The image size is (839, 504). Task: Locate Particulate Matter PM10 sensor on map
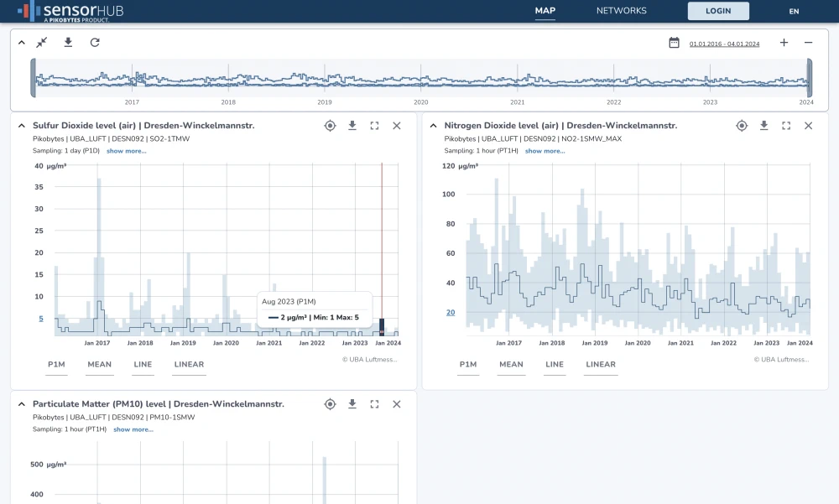coord(330,404)
